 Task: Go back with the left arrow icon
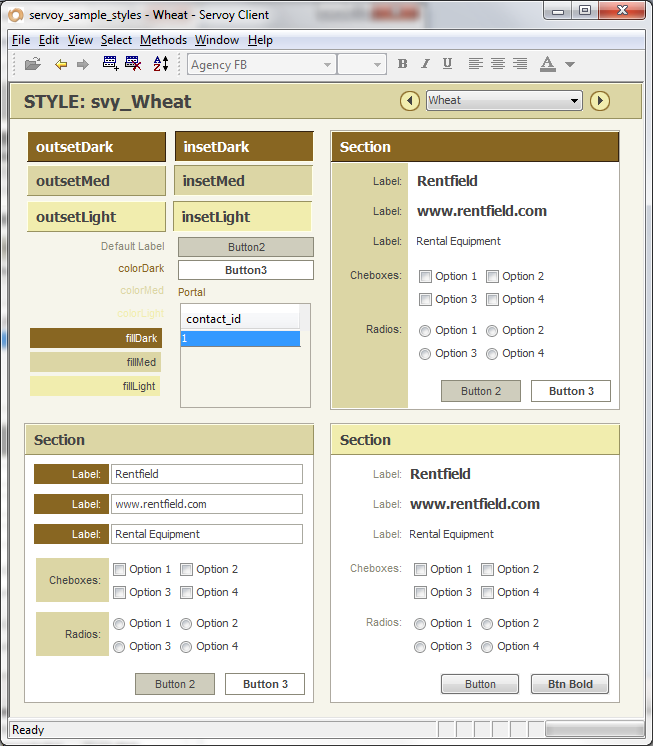tap(61, 64)
